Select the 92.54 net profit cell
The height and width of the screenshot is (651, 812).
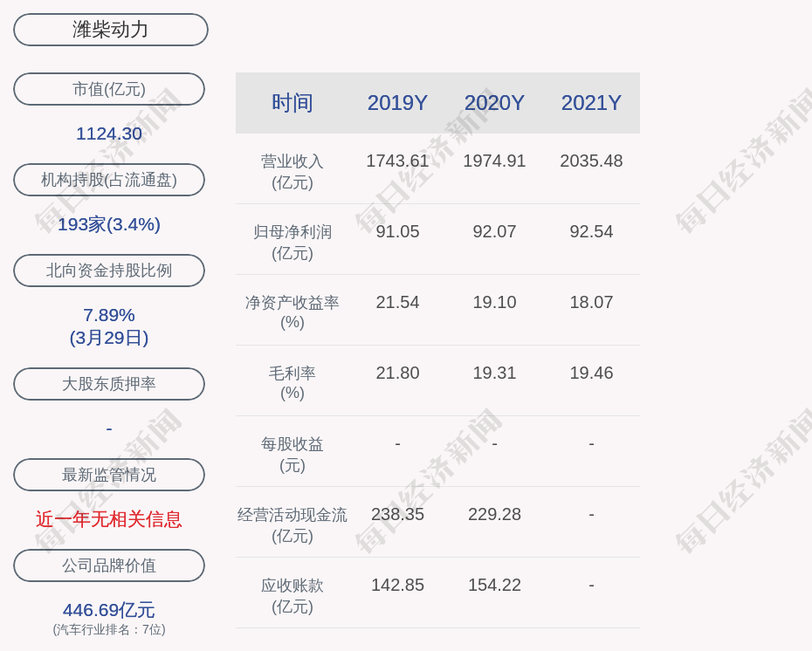(x=591, y=231)
